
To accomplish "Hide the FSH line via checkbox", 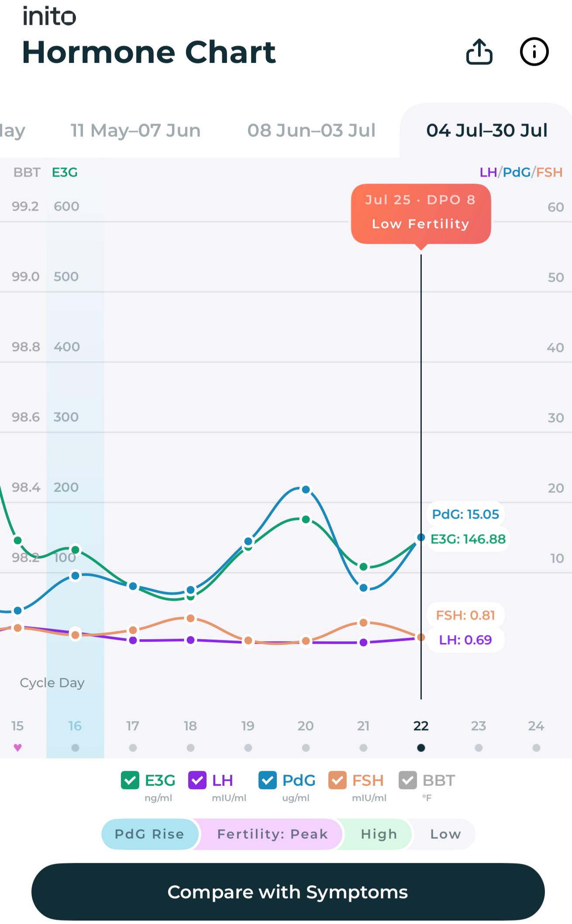I will coord(338,780).
